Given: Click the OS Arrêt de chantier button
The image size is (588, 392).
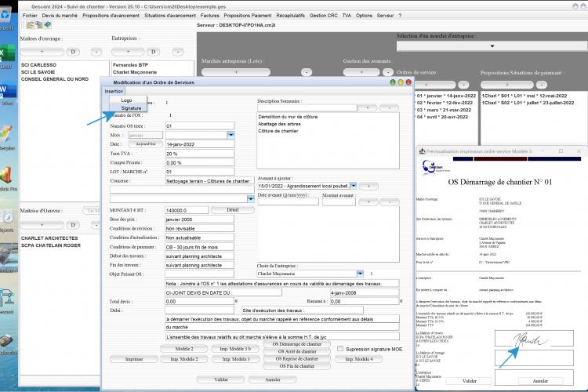Looking at the screenshot, I should 296,351.
